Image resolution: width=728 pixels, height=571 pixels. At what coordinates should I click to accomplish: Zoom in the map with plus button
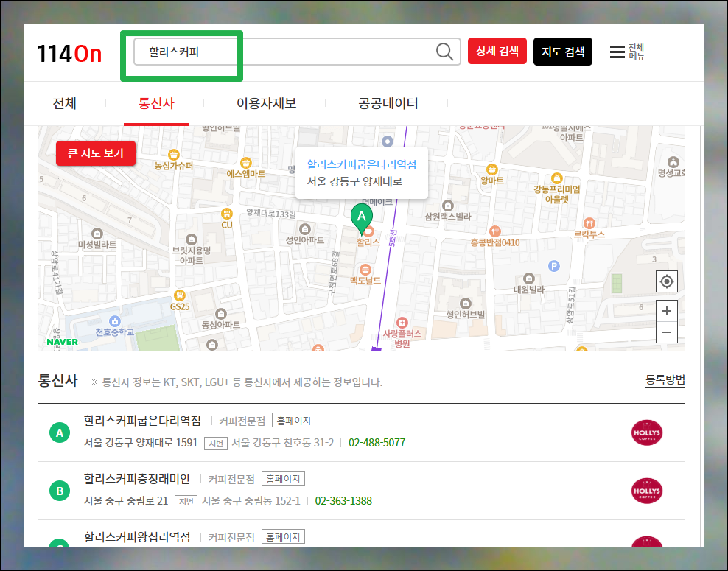(667, 311)
